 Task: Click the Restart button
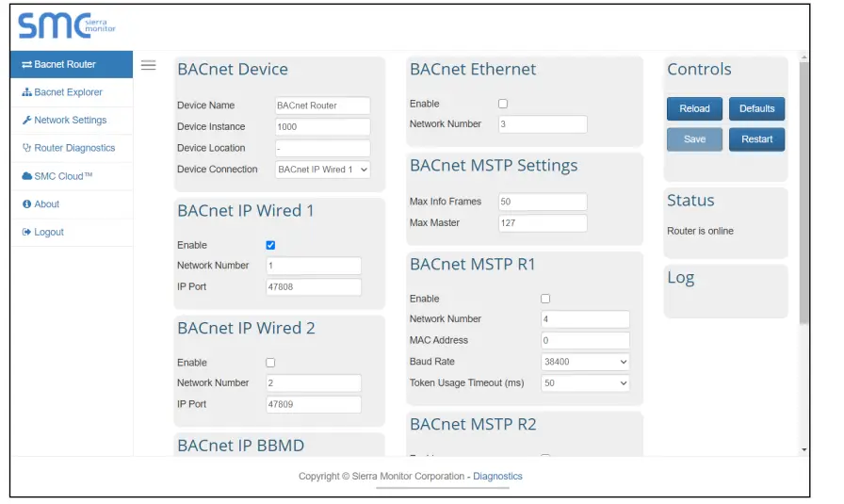pos(756,139)
